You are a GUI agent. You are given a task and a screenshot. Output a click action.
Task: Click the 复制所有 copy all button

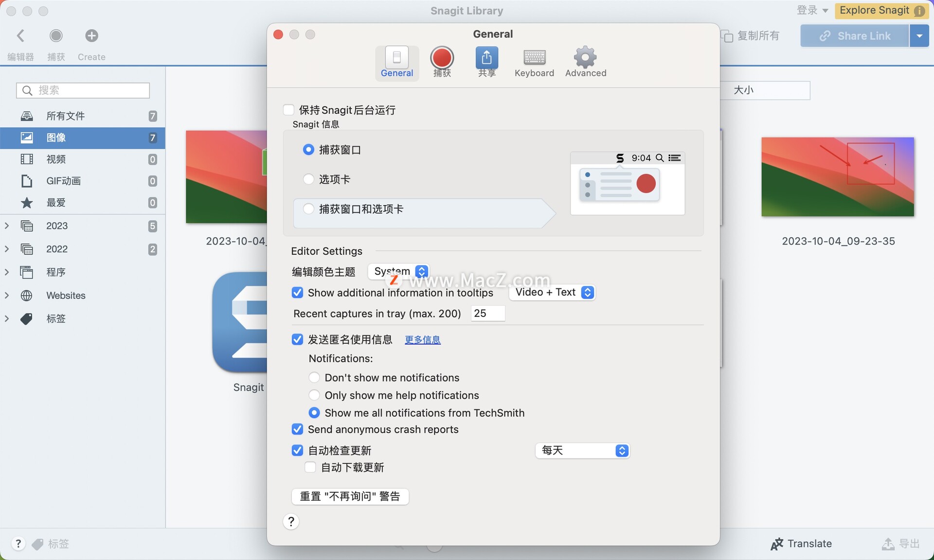750,36
